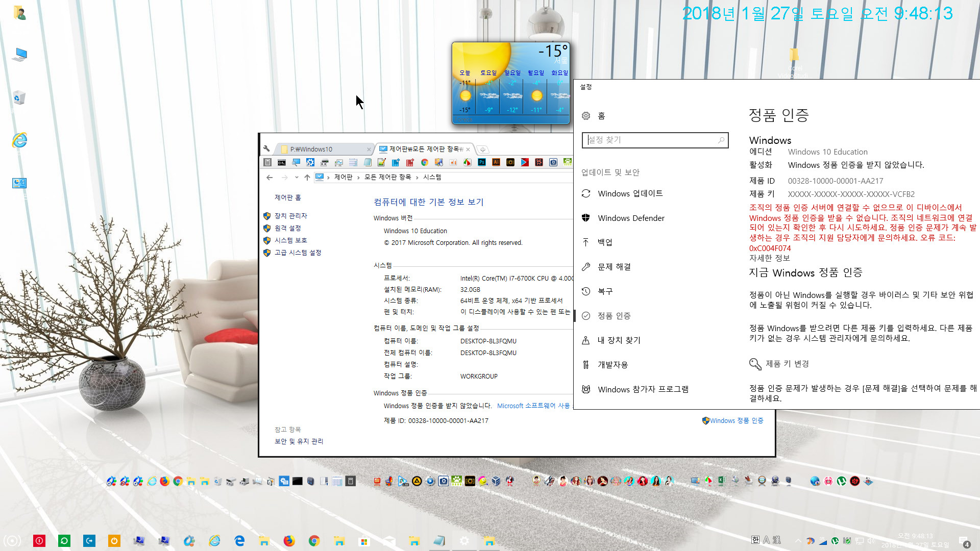The height and width of the screenshot is (551, 980).
Task: Open Settings gear on taskbar
Action: point(464,541)
